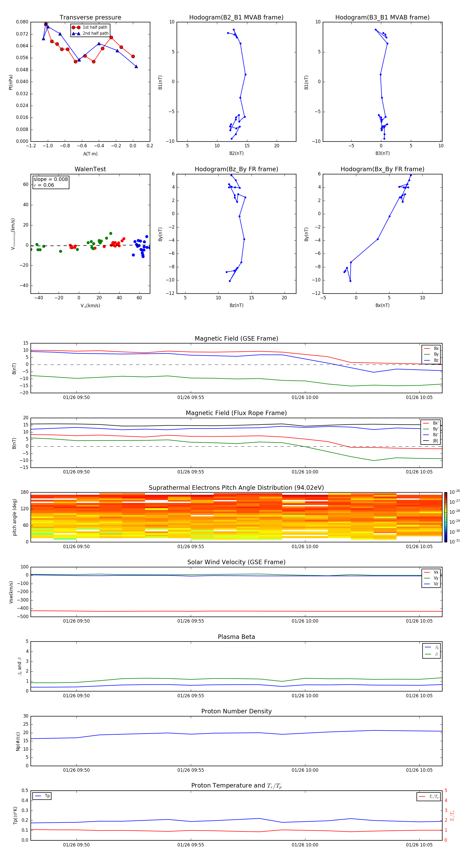
Task: Click the 'V_A(km/s)' axis label under WalenTest
Action: pos(90,306)
